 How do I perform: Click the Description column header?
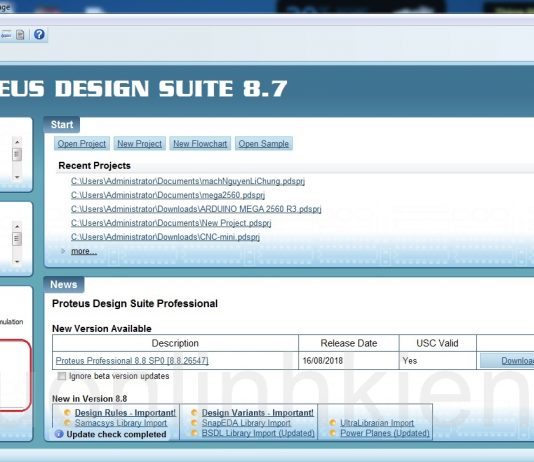pyautogui.click(x=175, y=343)
